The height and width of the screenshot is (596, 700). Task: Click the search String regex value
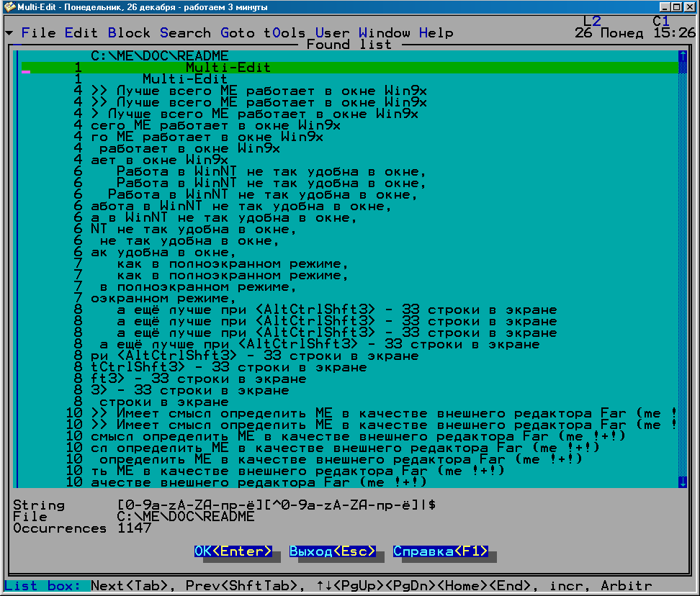(x=276, y=505)
